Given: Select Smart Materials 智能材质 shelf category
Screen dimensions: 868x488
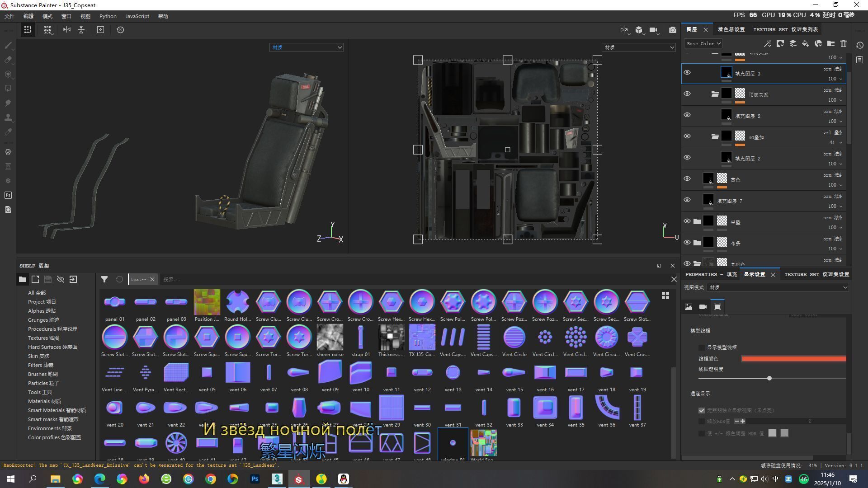Looking at the screenshot, I should click(57, 410).
